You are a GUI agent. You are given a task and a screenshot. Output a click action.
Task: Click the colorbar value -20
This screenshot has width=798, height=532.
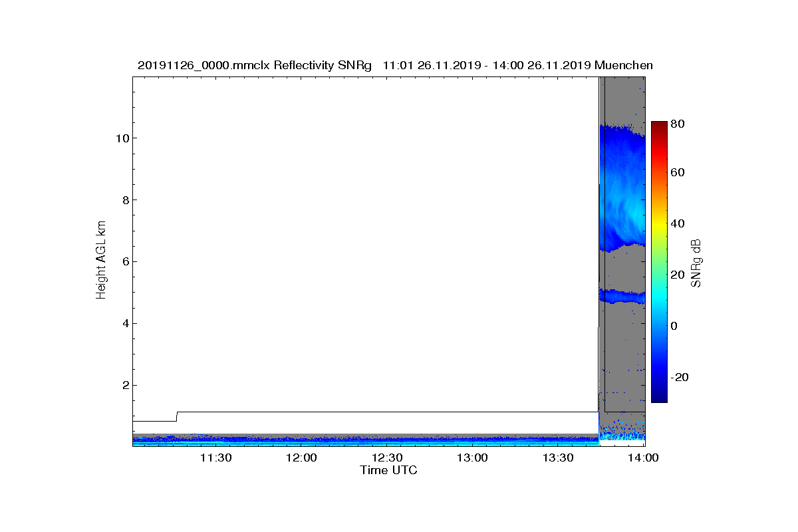coord(680,377)
